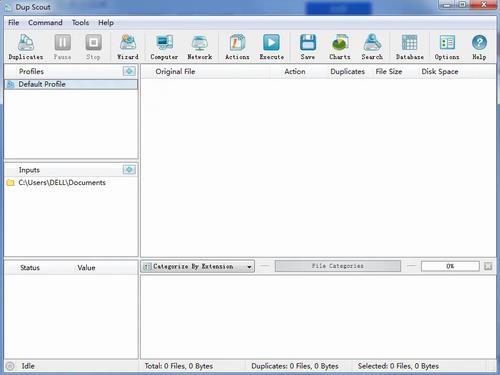Open the Actions toolbar icon
500x375 pixels.
pos(237,47)
